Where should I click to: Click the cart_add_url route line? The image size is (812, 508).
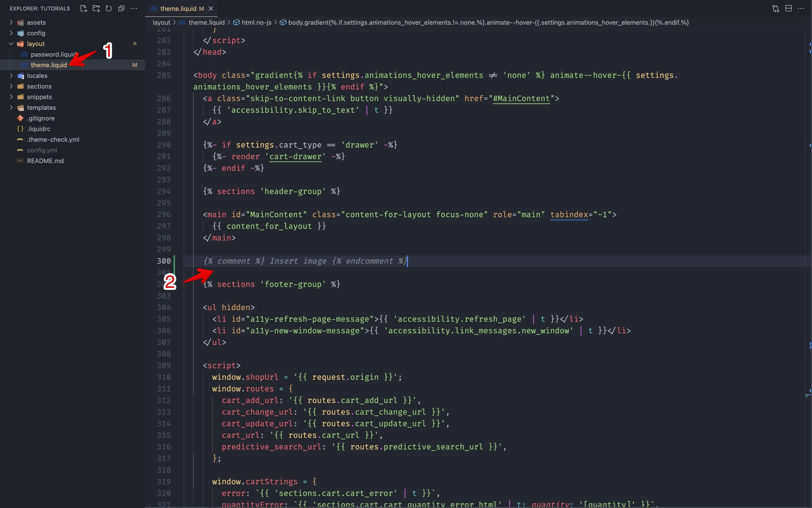point(321,400)
